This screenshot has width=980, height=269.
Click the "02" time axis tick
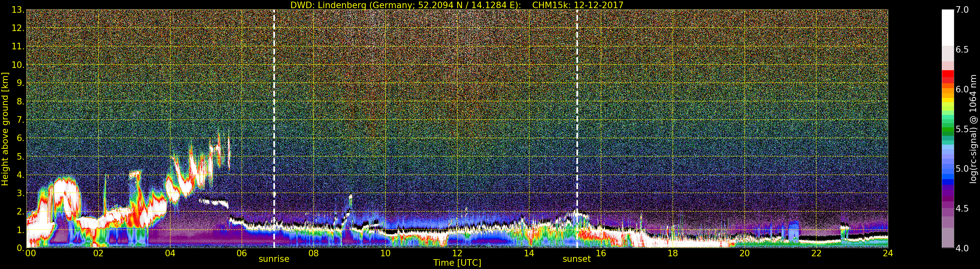99,253
